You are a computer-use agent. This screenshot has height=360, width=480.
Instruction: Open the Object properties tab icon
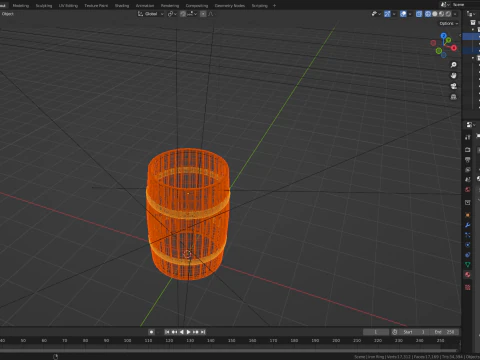tap(468, 215)
